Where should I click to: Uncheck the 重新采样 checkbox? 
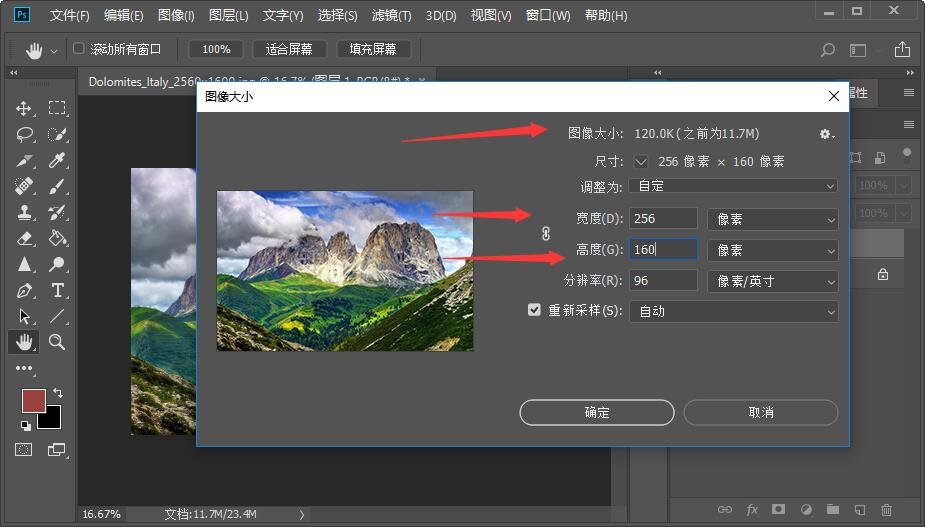click(x=534, y=310)
